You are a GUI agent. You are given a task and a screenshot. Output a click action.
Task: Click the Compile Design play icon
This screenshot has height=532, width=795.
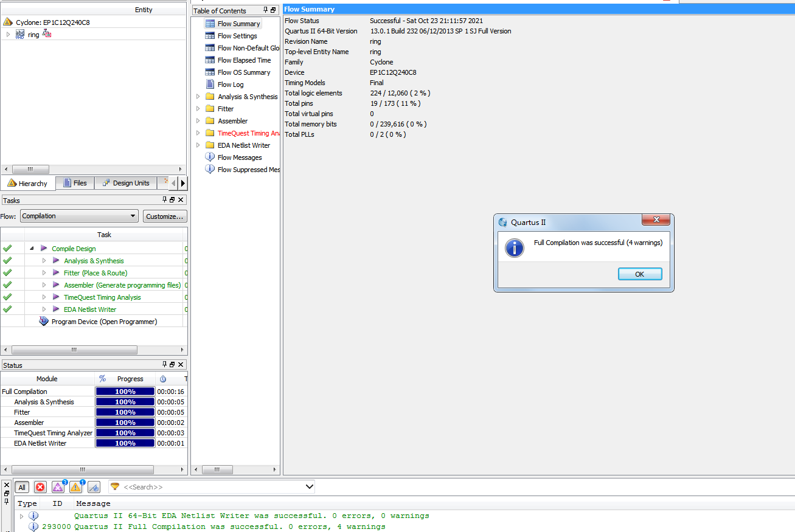tap(44, 249)
